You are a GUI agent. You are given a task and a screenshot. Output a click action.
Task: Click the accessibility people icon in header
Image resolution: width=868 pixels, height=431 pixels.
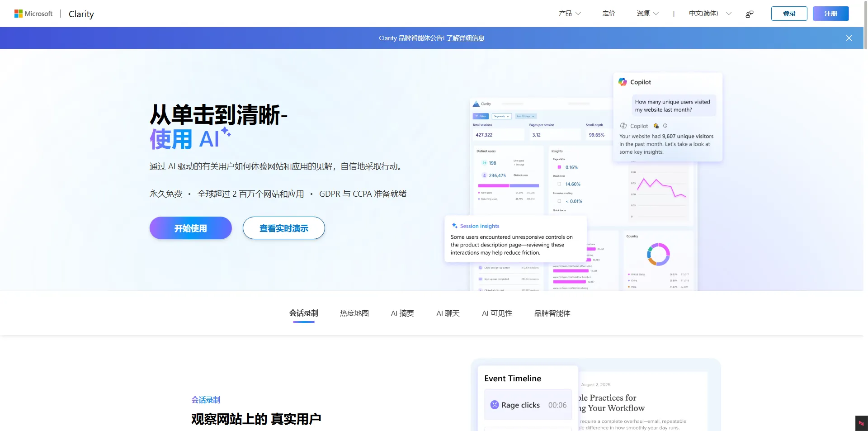point(749,14)
